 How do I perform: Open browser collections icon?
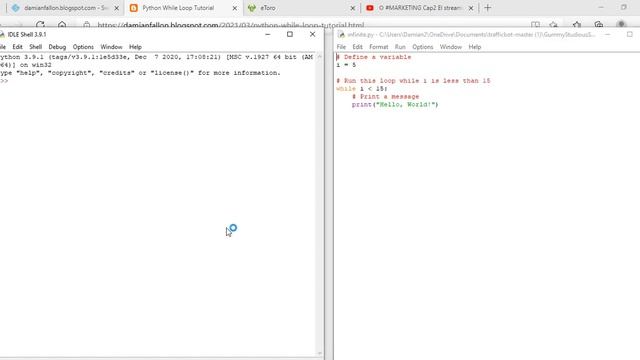pos(598,25)
